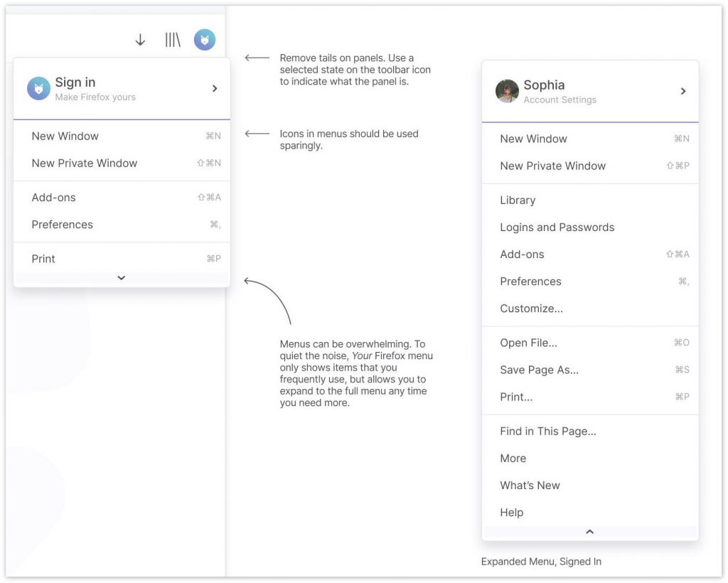Open Preferences from the compact menu

[x=62, y=224]
